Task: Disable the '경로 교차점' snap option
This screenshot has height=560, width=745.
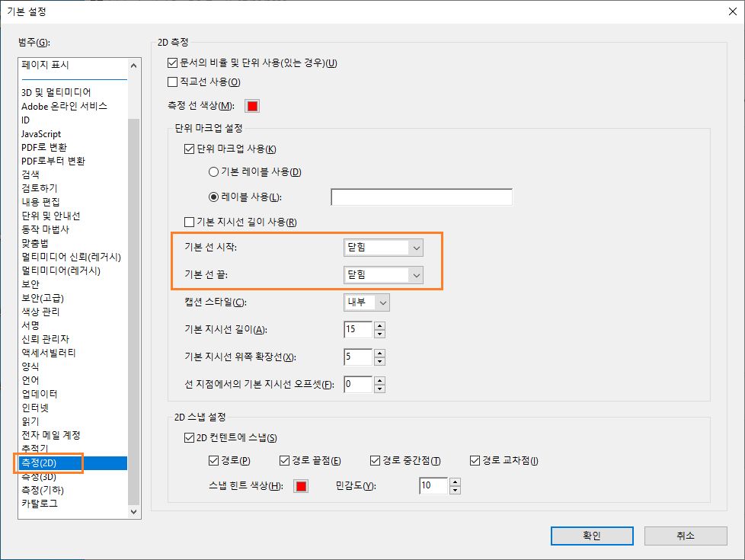Action: [475, 459]
